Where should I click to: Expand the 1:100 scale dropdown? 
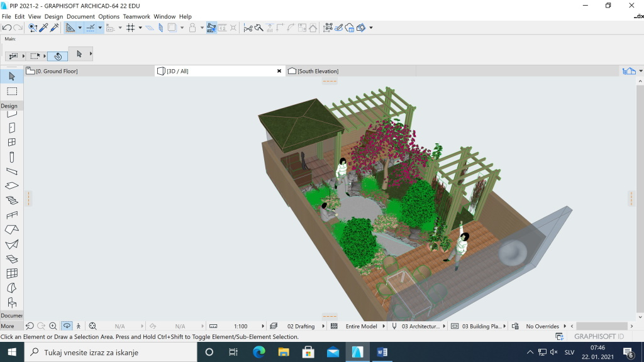pyautogui.click(x=262, y=326)
